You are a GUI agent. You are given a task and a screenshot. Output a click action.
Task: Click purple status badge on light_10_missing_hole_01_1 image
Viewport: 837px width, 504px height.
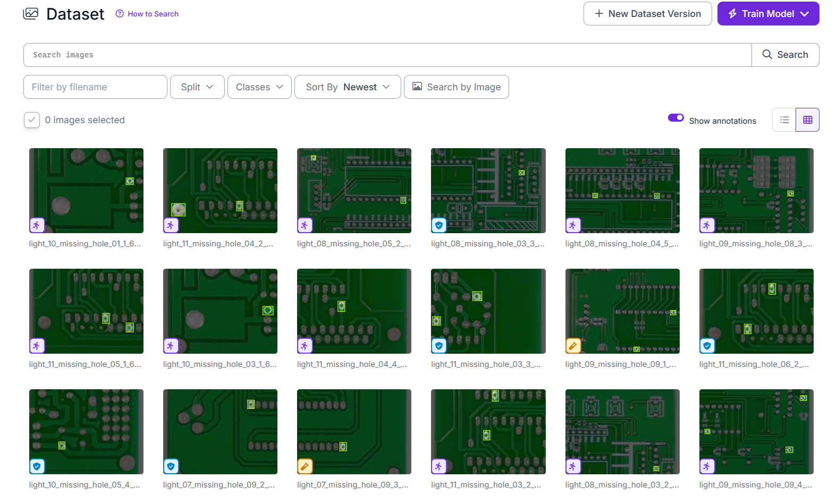point(37,225)
